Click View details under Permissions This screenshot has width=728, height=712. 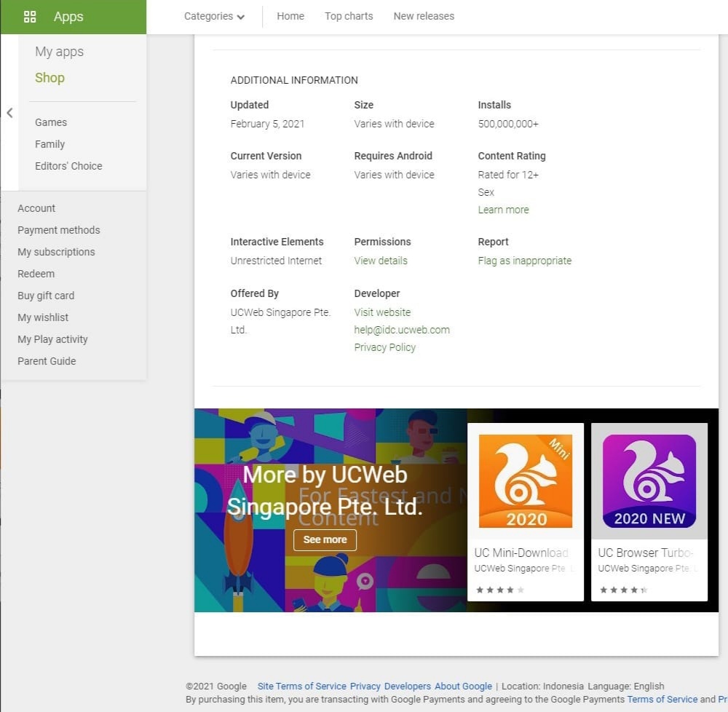380,261
